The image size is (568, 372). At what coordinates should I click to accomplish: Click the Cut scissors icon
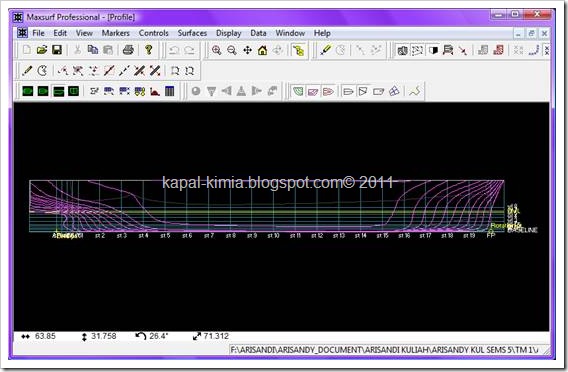(x=77, y=50)
